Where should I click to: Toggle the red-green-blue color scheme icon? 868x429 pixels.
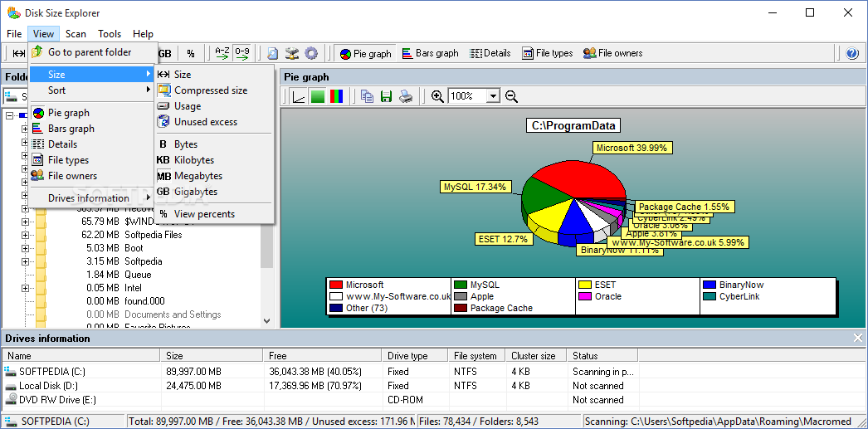click(x=336, y=96)
